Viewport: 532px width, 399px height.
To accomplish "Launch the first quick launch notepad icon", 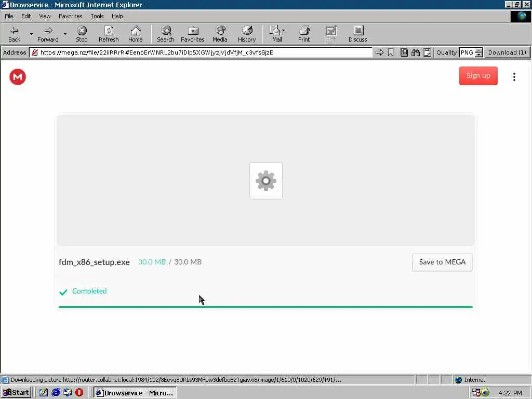I will [x=44, y=393].
